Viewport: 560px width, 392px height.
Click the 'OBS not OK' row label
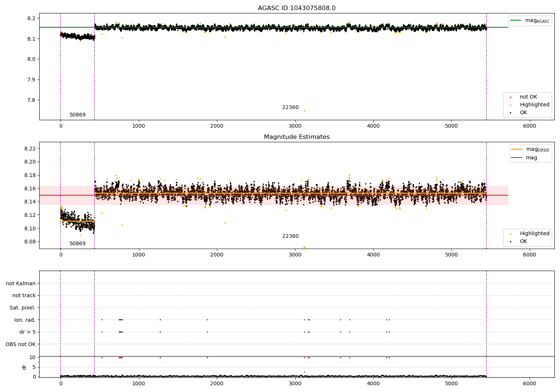click(21, 344)
